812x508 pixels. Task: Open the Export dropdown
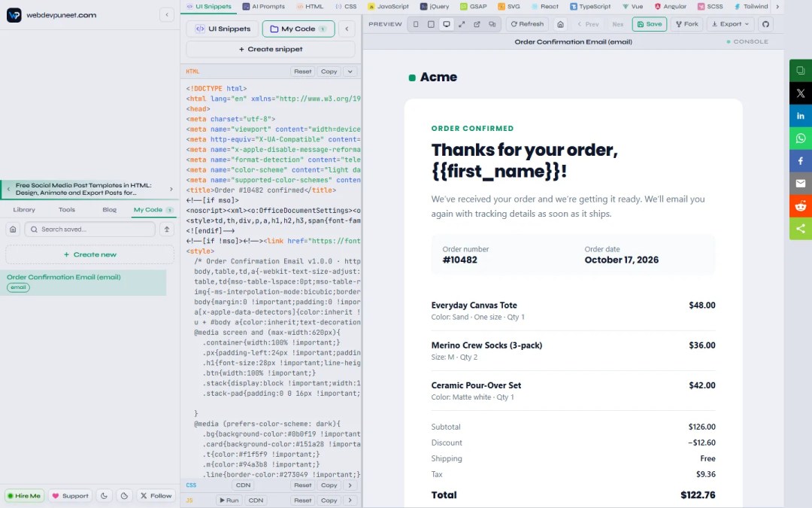click(730, 24)
